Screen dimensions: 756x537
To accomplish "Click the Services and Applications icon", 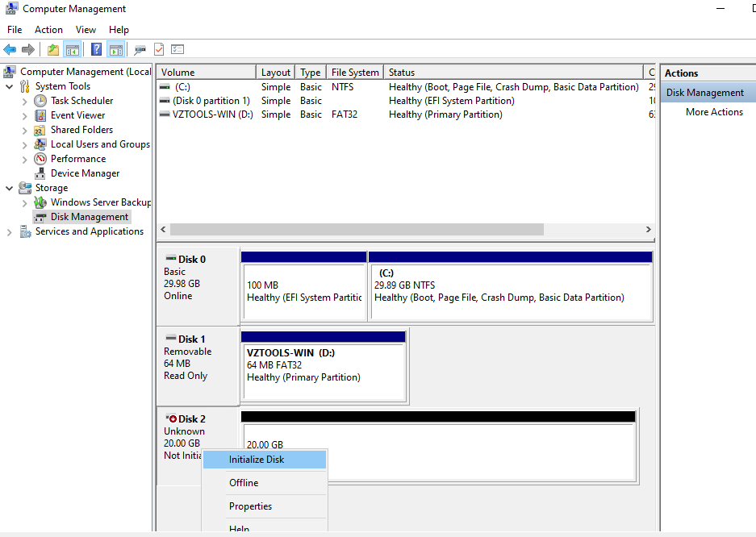I will 25,231.
